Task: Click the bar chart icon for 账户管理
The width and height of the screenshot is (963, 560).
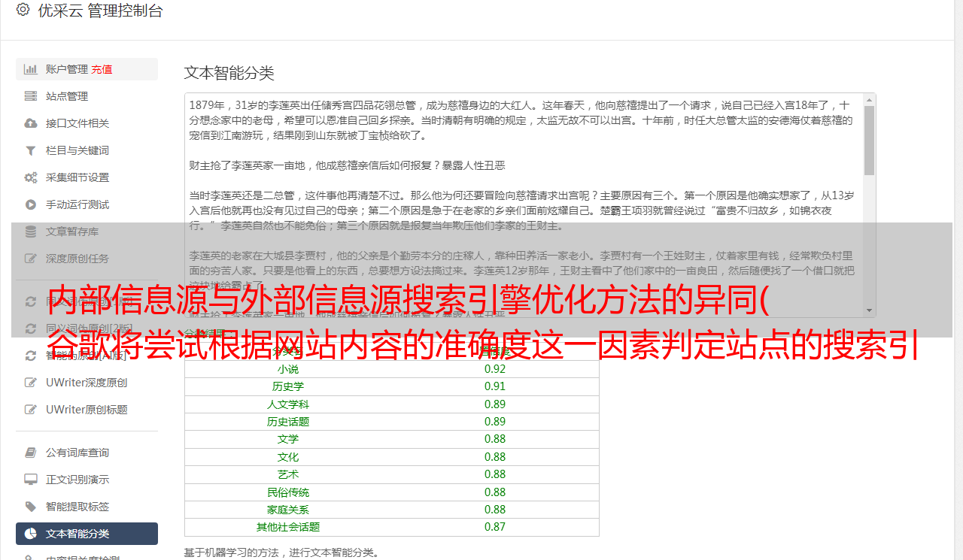Action: [x=31, y=69]
